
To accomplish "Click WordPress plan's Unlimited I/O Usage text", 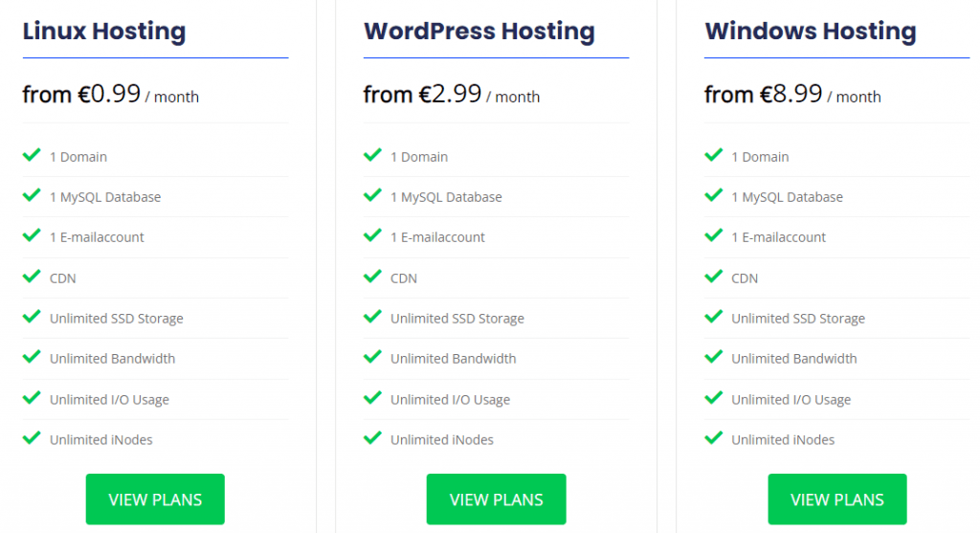I will point(451,400).
